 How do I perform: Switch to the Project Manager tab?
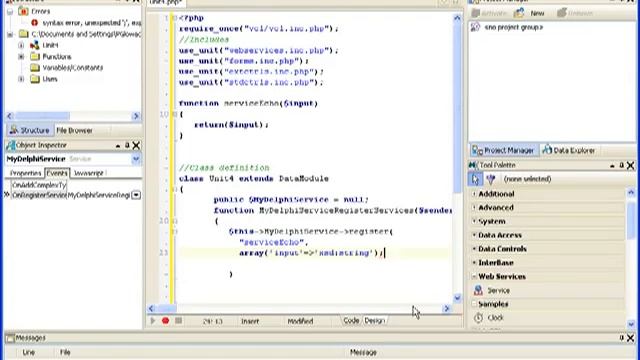point(503,151)
